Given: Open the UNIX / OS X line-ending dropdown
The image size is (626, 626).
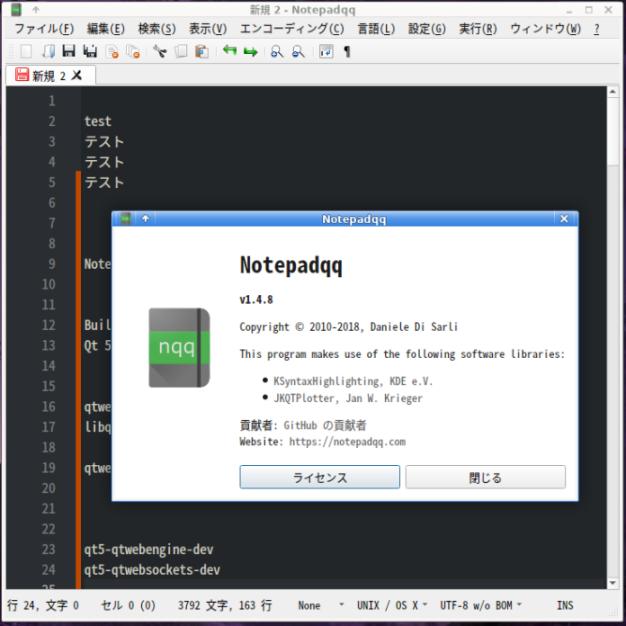Looking at the screenshot, I should (x=392, y=606).
